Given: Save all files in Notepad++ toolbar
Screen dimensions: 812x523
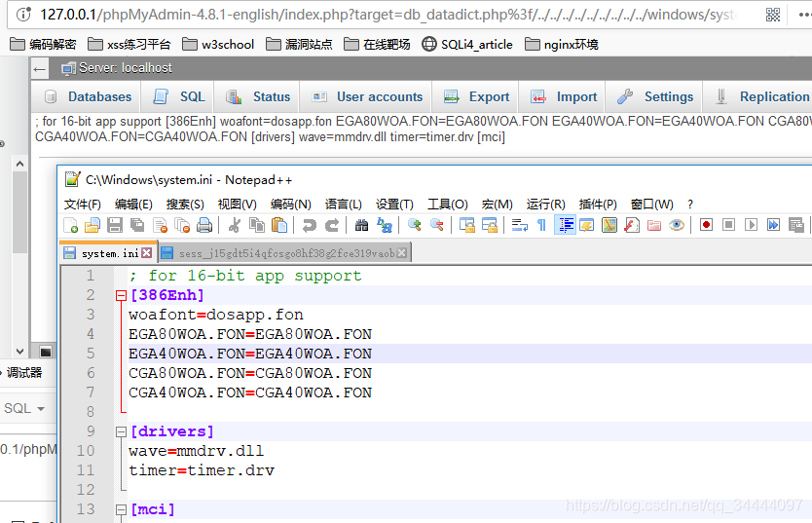Looking at the screenshot, I should point(137,225).
